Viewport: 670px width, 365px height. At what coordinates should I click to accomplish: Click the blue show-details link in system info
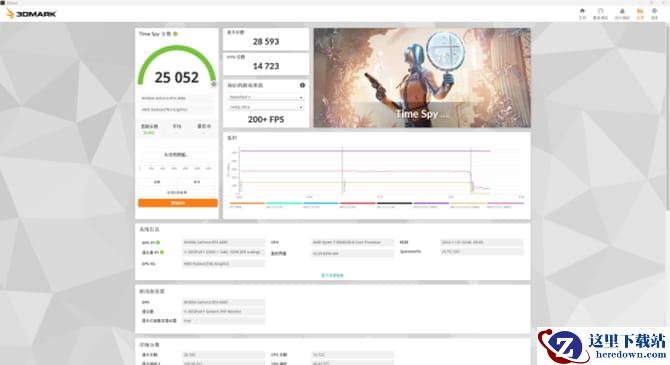coord(332,275)
